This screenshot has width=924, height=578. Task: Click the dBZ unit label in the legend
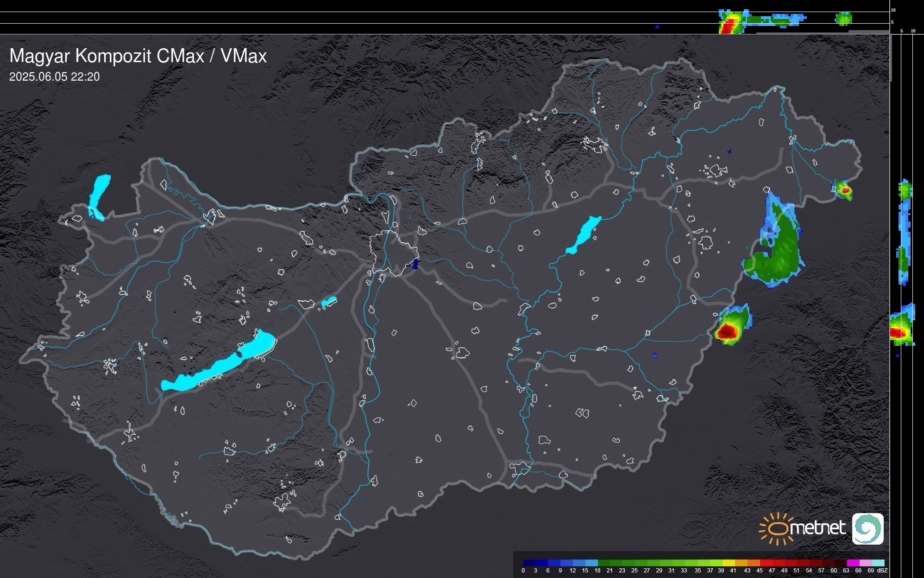882,571
